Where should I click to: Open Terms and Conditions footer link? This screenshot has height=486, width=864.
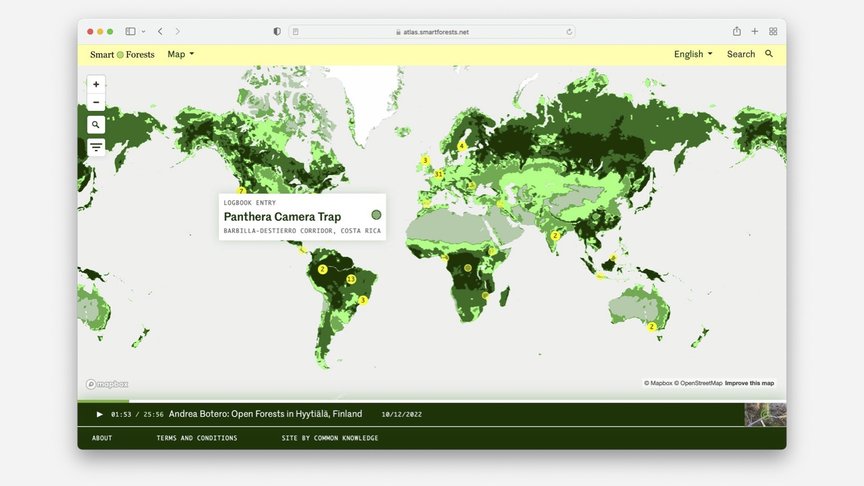(197, 438)
